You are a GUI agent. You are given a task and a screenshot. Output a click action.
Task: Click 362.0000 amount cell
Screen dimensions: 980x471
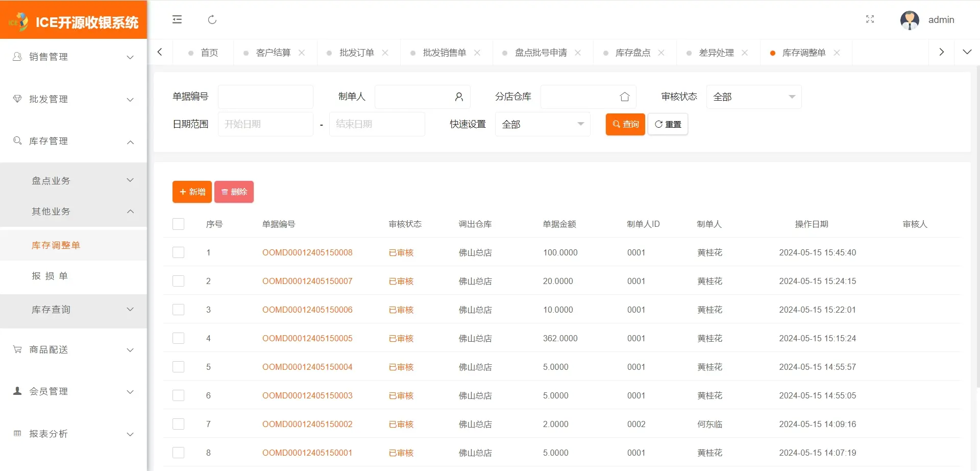click(560, 338)
